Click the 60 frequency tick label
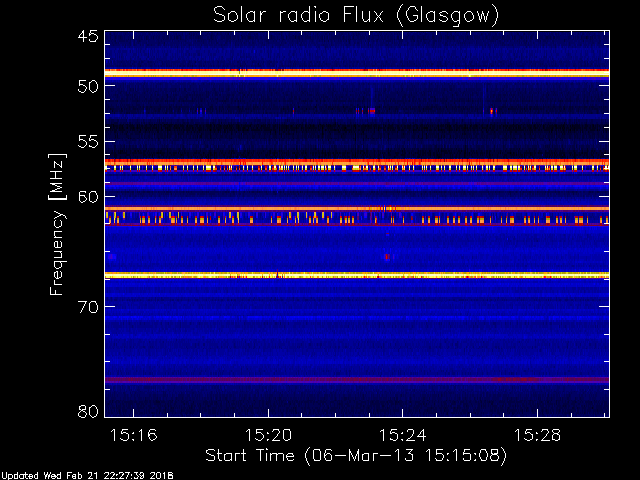 pyautogui.click(x=88, y=197)
